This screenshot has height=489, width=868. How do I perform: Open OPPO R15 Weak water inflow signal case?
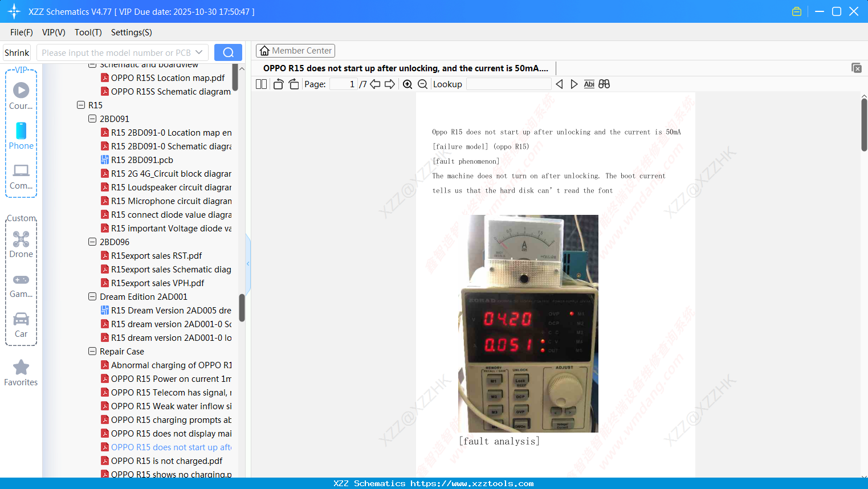coord(166,406)
